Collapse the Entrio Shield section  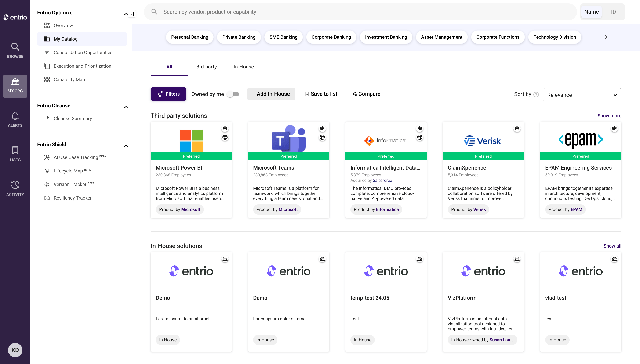pos(126,146)
